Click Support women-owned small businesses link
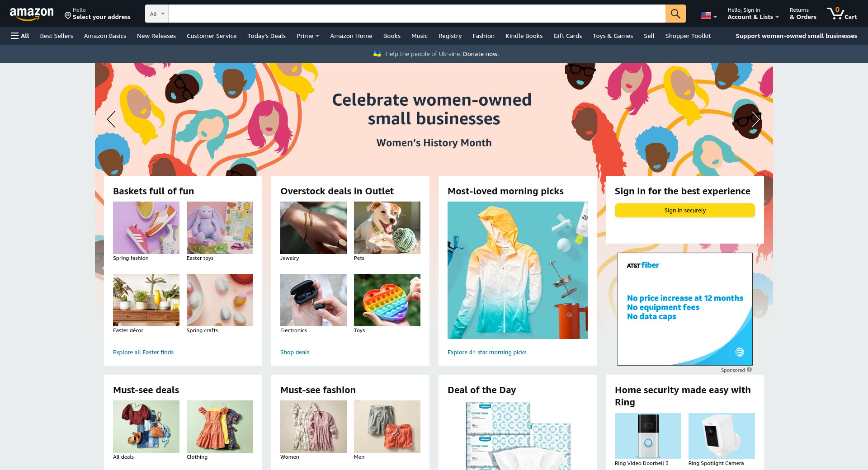 796,36
